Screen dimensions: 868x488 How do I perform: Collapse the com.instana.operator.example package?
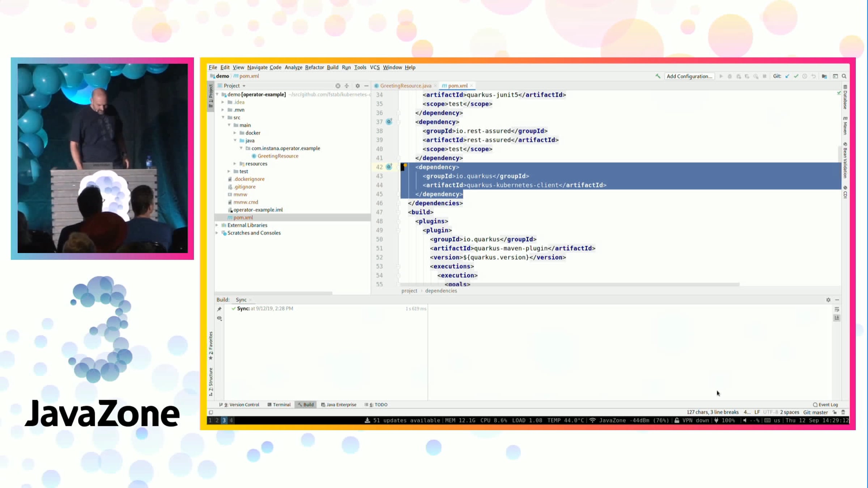pos(241,148)
